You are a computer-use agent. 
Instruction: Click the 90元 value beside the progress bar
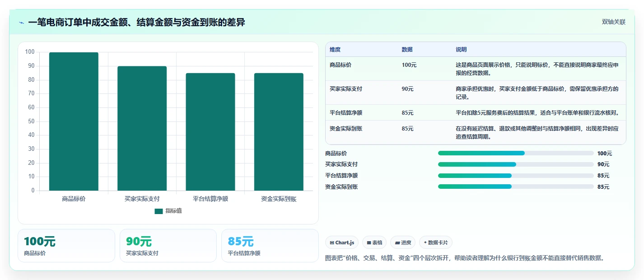pos(603,164)
